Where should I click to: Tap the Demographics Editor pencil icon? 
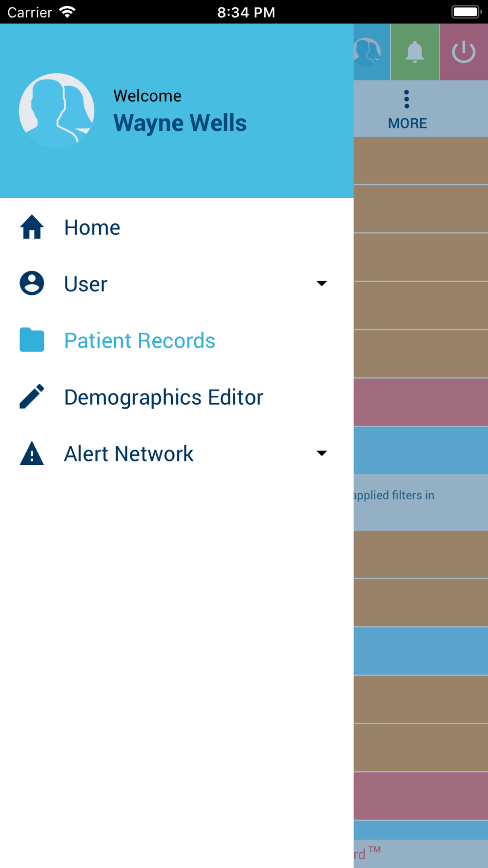click(32, 396)
